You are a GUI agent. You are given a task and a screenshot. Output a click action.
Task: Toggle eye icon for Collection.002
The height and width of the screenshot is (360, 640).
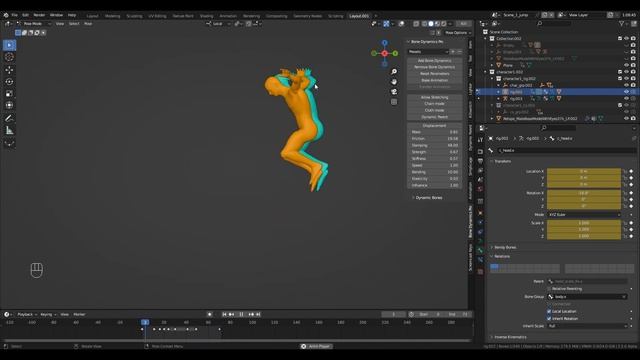click(627, 38)
